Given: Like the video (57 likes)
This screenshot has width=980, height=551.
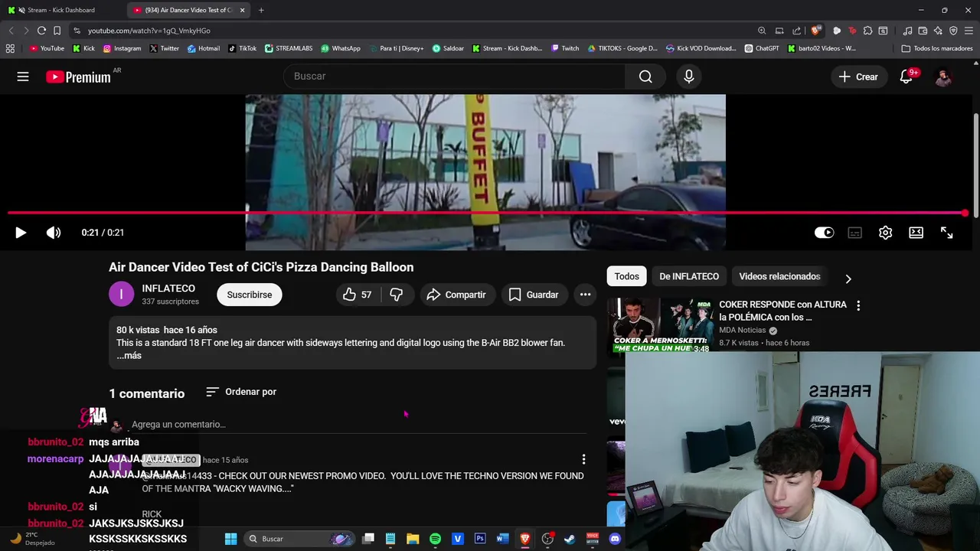Looking at the screenshot, I should [x=358, y=295].
